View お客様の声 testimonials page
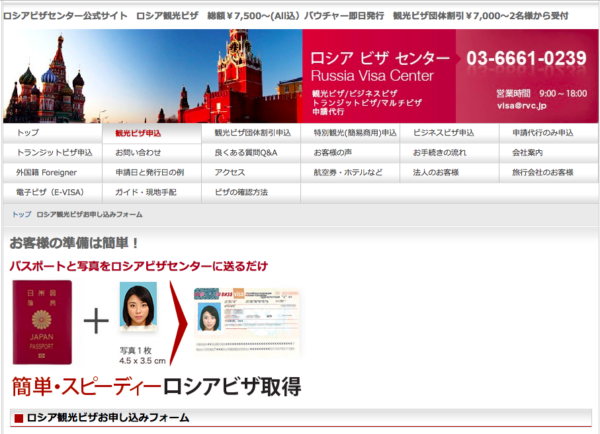 (336, 153)
